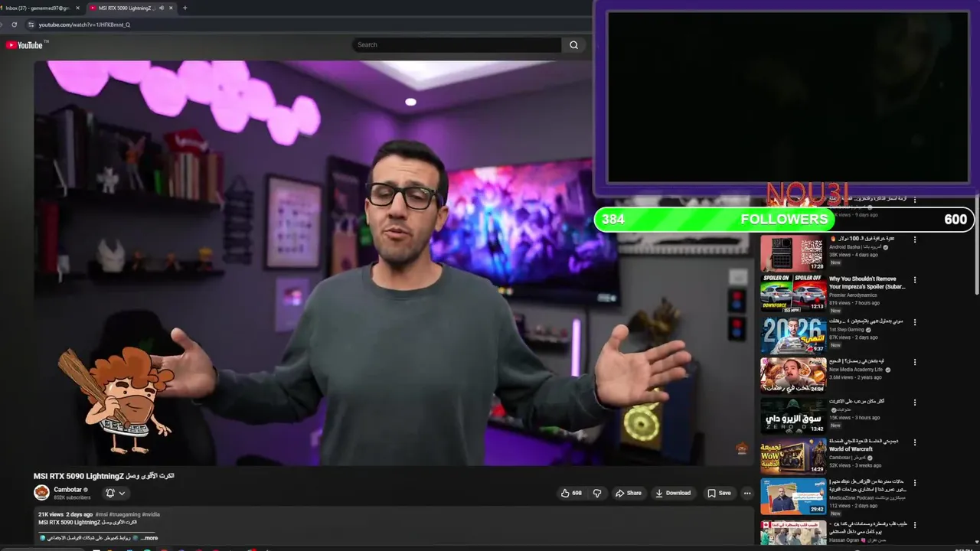The width and height of the screenshot is (980, 551).
Task: Open notification bell dropdown for Cambotar
Action: (x=116, y=494)
